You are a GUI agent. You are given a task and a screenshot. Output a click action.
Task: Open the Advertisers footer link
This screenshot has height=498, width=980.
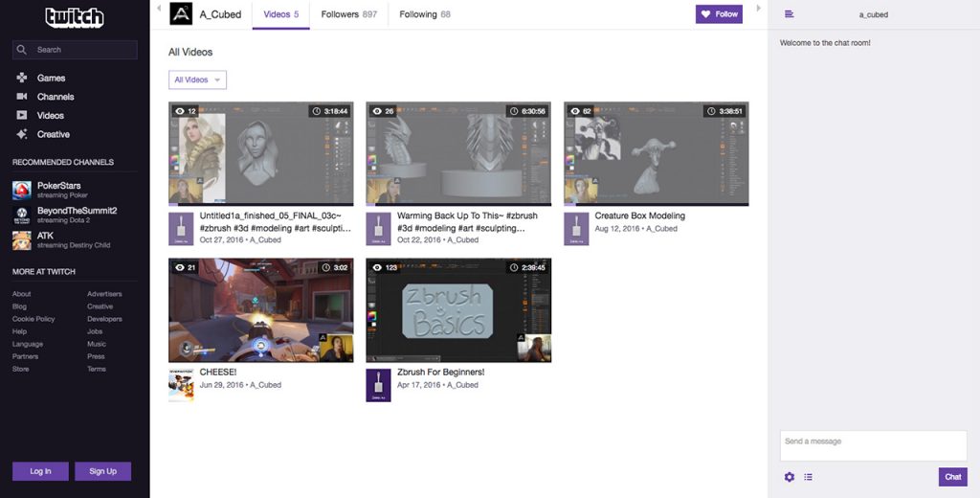tap(104, 294)
